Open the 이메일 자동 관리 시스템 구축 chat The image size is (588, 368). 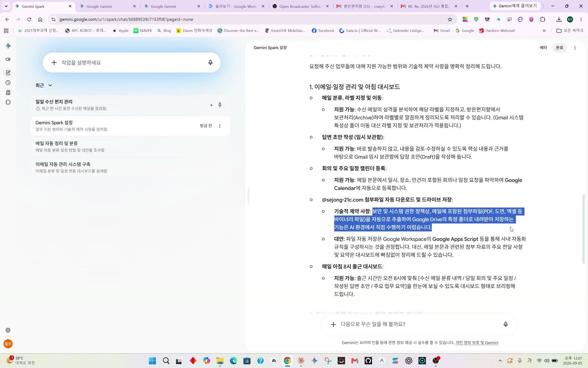[130, 167]
